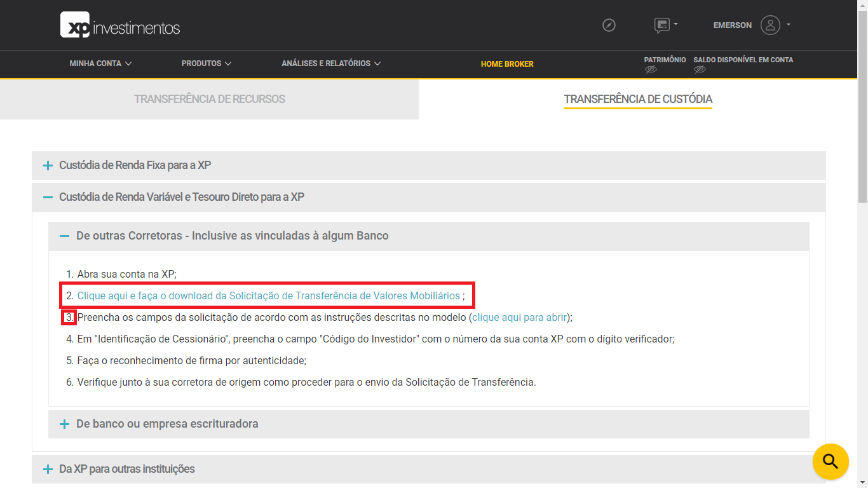The height and width of the screenshot is (488, 868).
Task: Expand the chat icon dropdown arrow
Action: coord(675,25)
